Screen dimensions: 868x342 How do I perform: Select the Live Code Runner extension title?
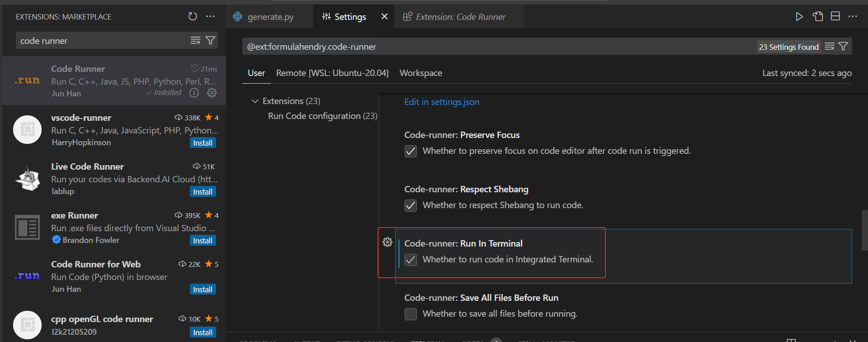87,166
